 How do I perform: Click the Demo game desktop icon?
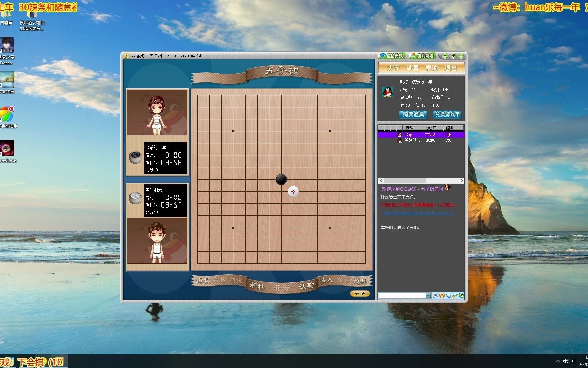coord(7,51)
